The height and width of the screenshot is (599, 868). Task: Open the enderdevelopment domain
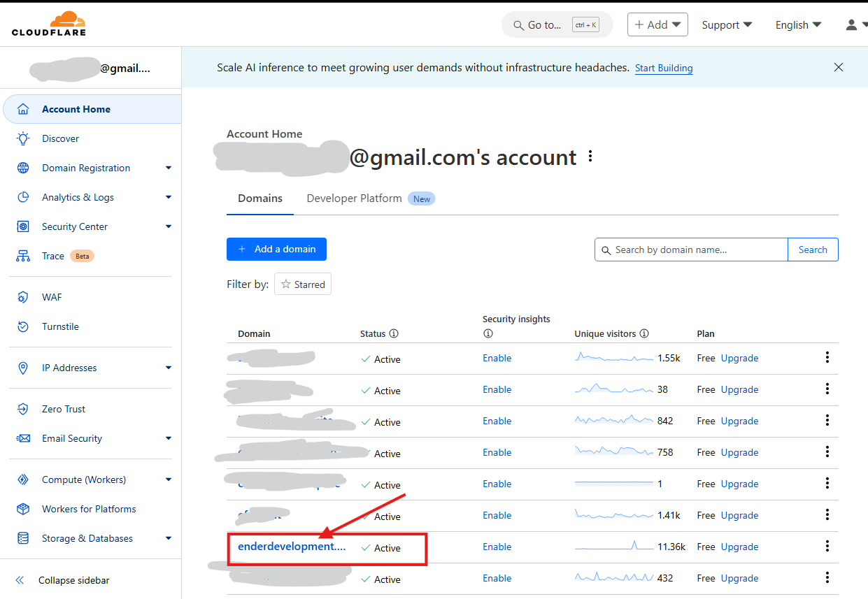click(292, 547)
